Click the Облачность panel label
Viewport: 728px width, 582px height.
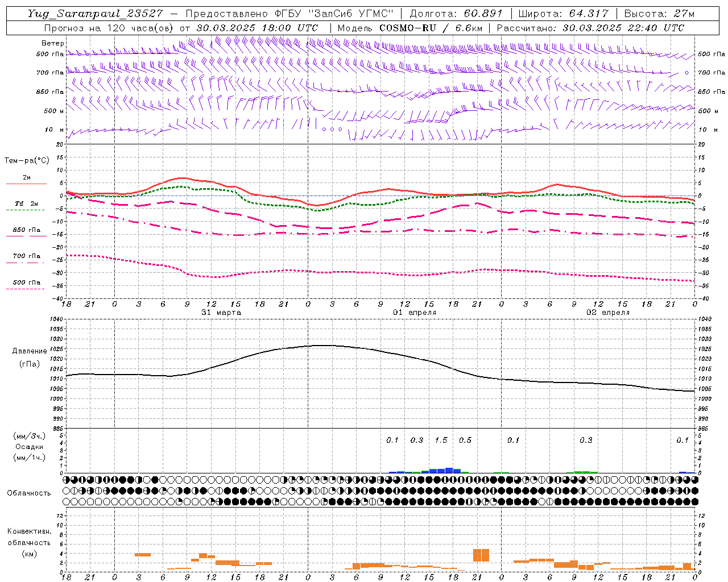tap(29, 493)
